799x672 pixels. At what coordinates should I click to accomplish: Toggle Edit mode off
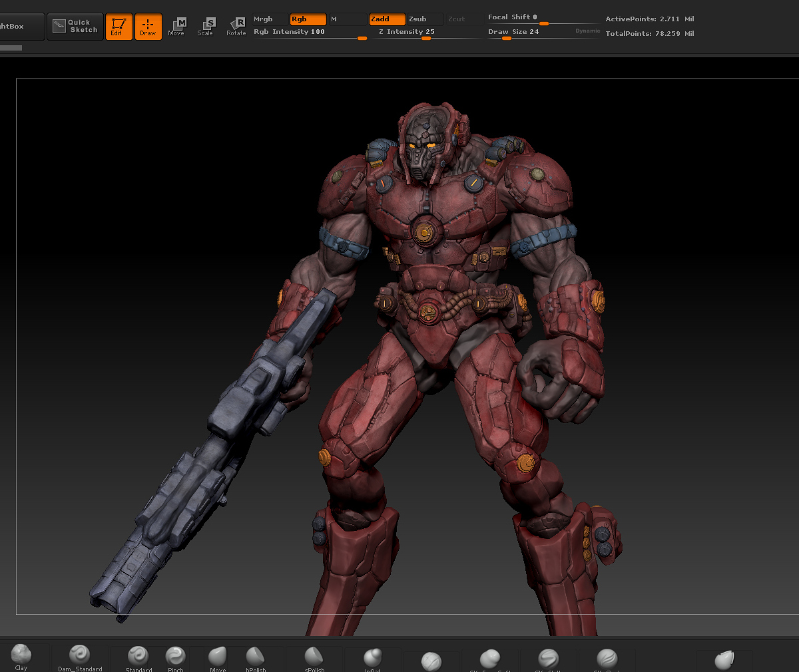[x=119, y=27]
